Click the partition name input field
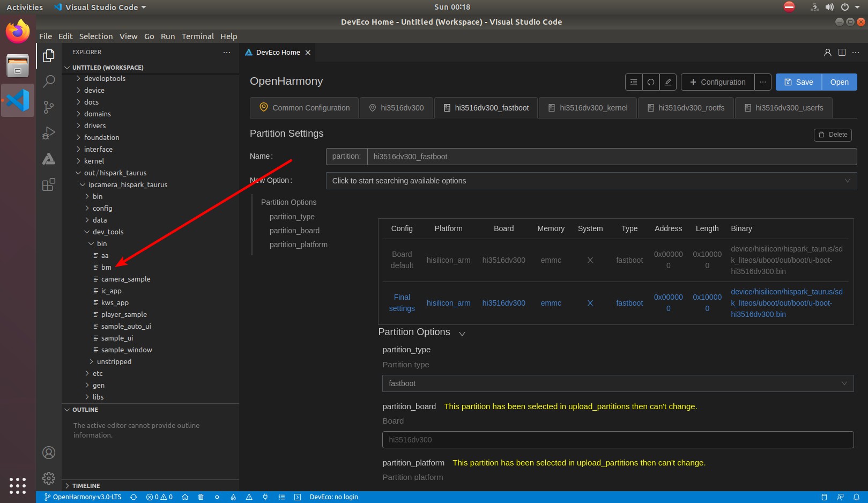 [612, 157]
